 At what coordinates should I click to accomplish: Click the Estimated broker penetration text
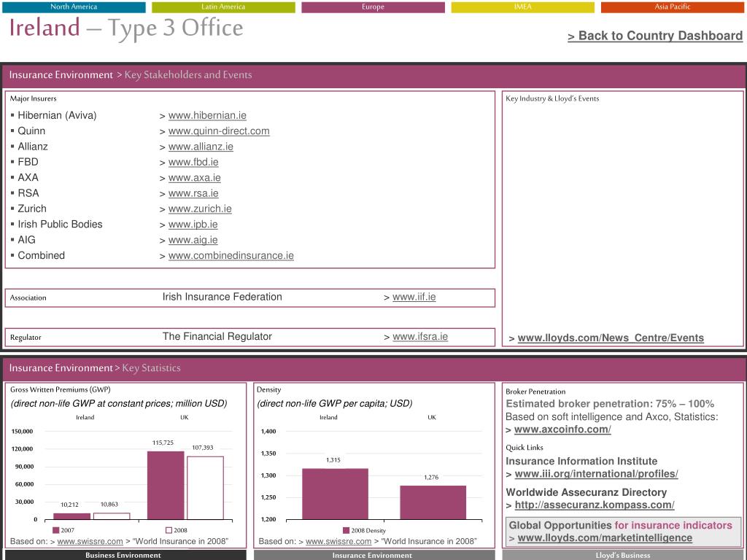click(610, 404)
